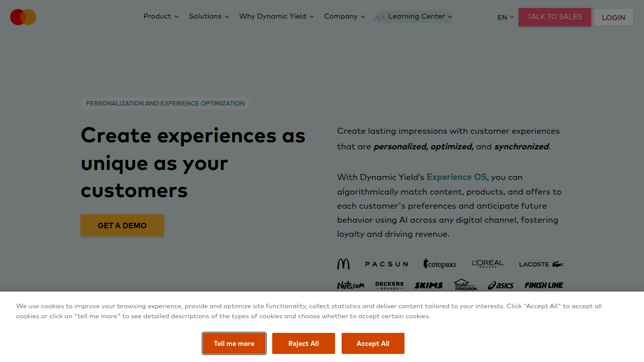Click the ASICS logo

(501, 285)
